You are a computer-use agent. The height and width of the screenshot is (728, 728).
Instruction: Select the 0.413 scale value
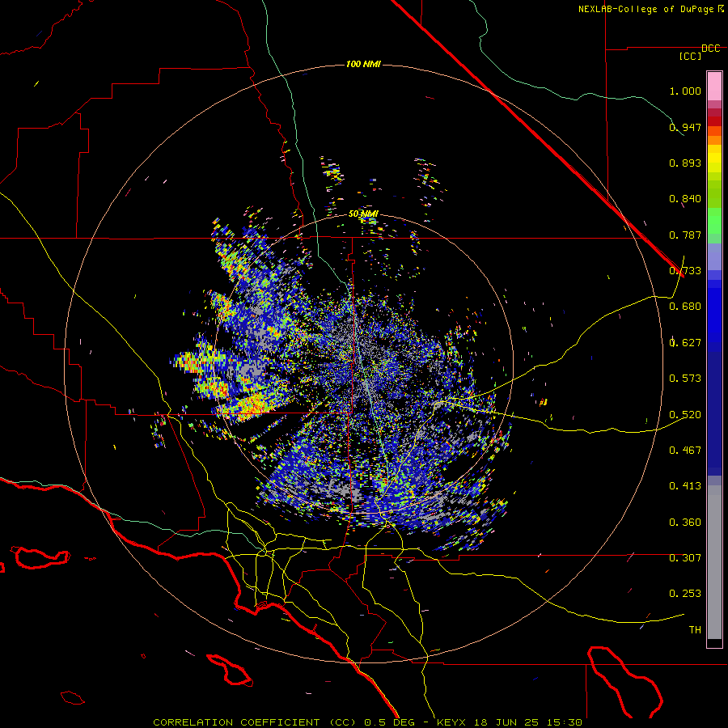coord(685,486)
